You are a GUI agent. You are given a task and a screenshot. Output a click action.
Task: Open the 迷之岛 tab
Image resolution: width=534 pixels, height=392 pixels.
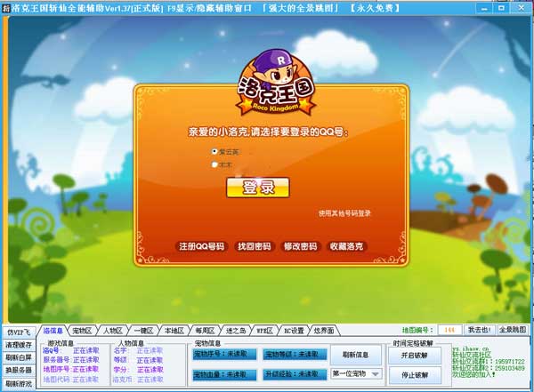pyautogui.click(x=235, y=331)
